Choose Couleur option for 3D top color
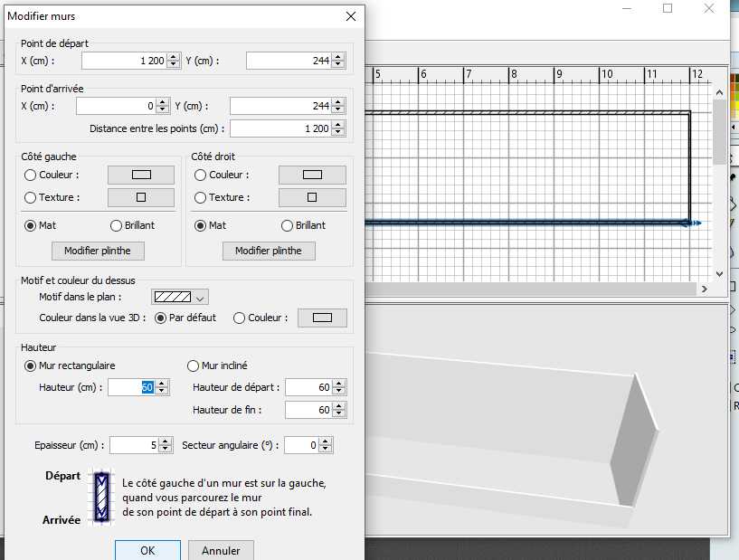Viewport: 739px width, 560px height. click(239, 318)
